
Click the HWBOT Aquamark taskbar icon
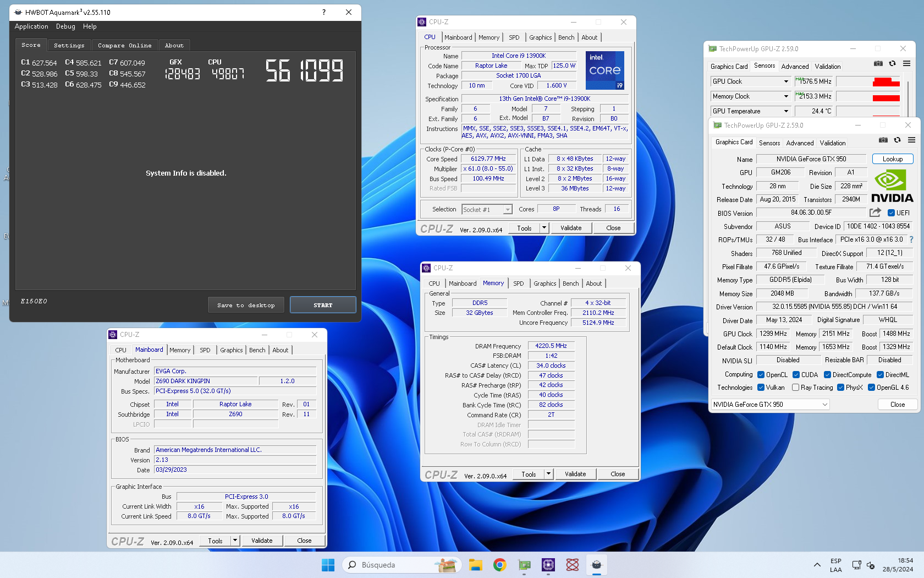click(597, 565)
